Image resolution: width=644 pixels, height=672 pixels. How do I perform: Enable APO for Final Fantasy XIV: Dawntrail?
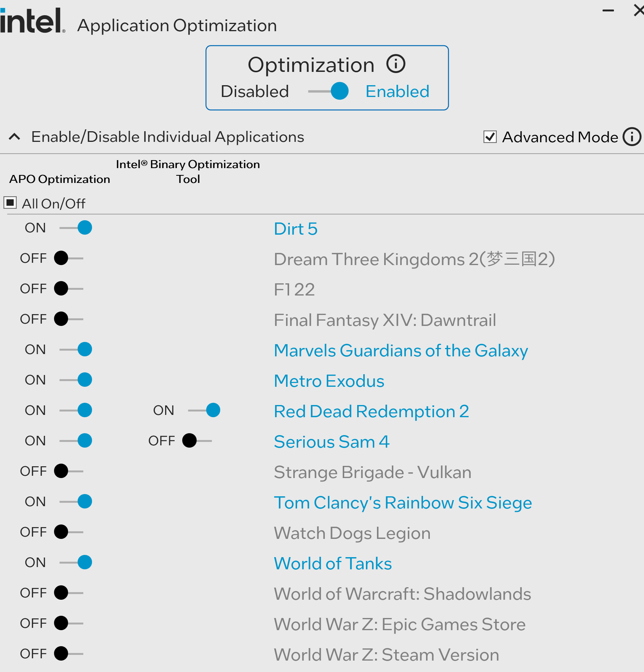(x=68, y=319)
